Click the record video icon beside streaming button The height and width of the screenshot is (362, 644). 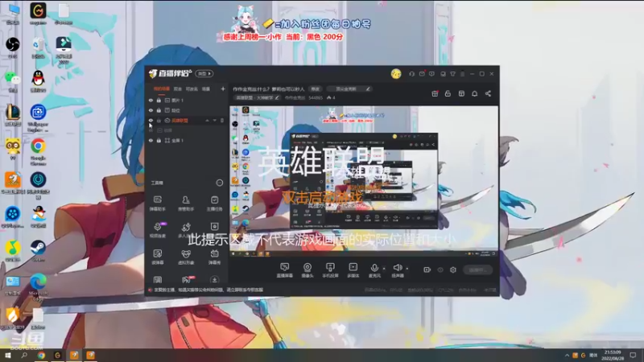(x=427, y=269)
